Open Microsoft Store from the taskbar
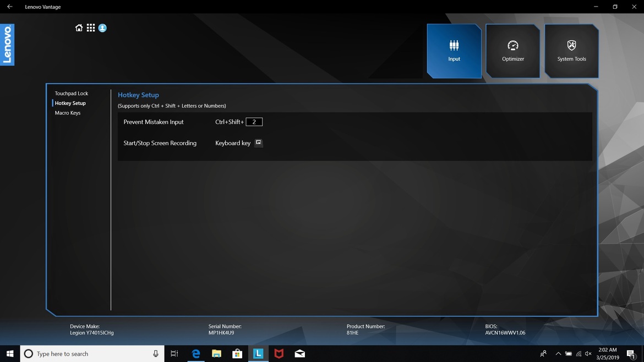The image size is (644, 362). click(x=237, y=353)
